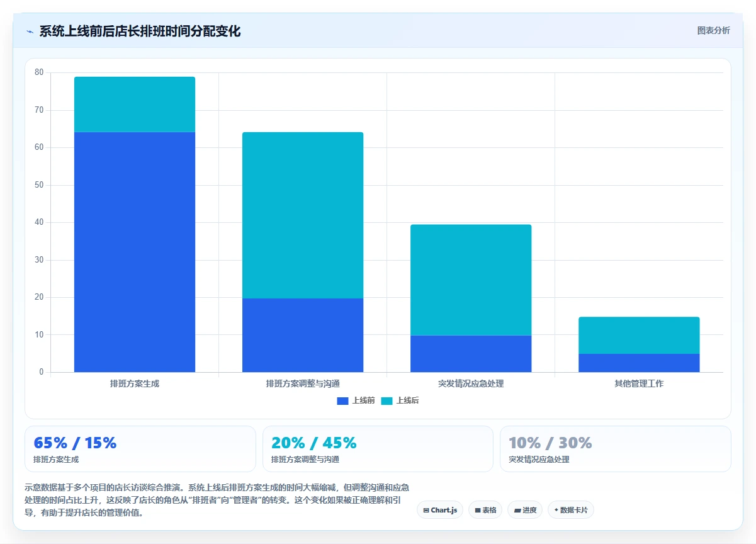This screenshot has height=544, width=756.
Task: Click the blue 上线前 bar for 排班方案生成
Action: (135, 252)
